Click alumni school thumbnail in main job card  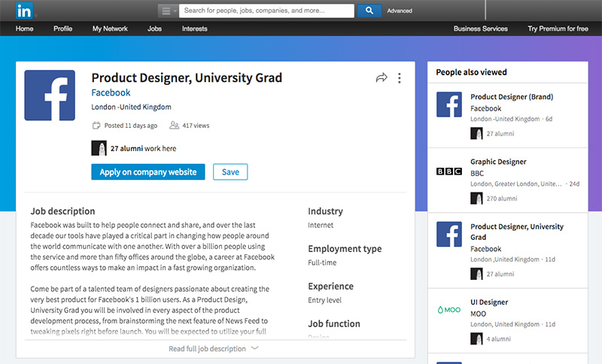tap(99, 148)
